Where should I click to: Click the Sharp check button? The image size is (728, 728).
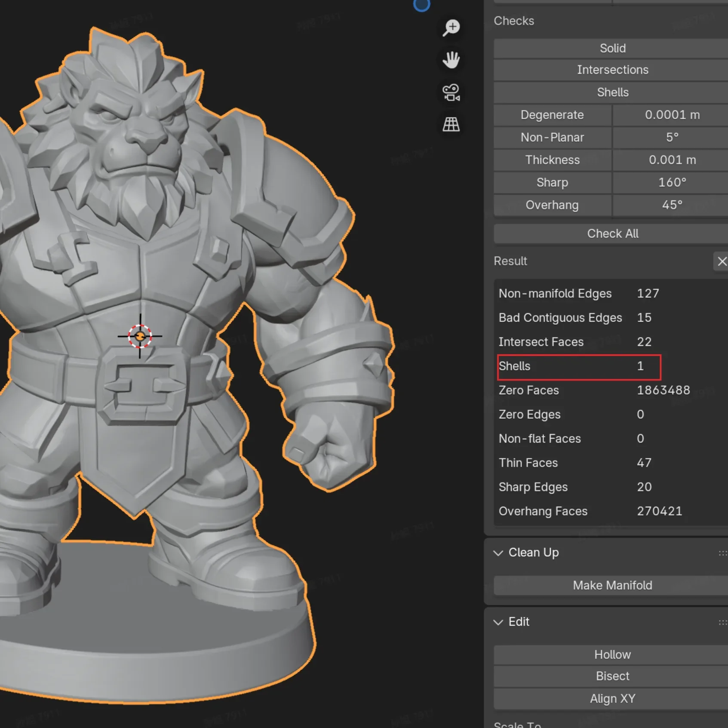coord(553,182)
